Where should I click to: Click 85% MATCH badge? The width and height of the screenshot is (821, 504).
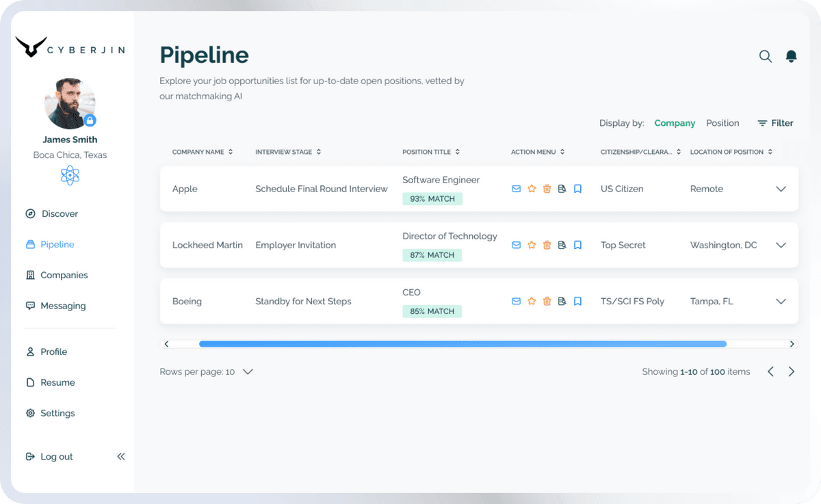pyautogui.click(x=432, y=311)
